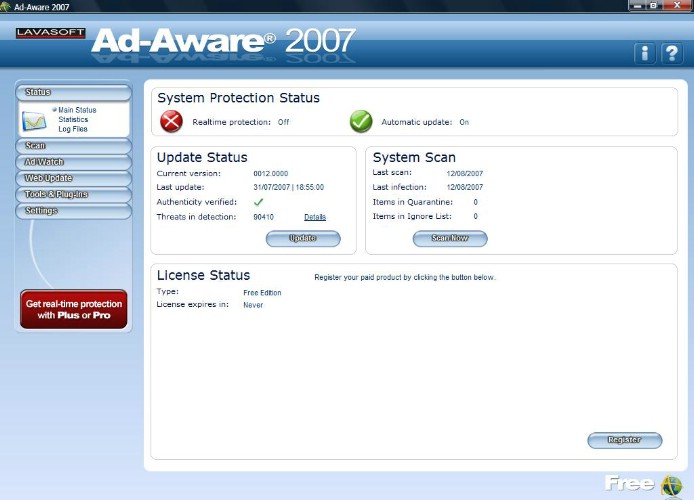Expand the Scan section in sidebar
The width and height of the screenshot is (694, 500).
point(73,146)
